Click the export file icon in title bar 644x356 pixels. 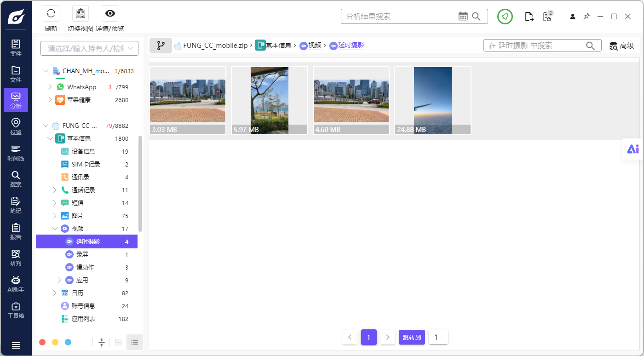[529, 17]
